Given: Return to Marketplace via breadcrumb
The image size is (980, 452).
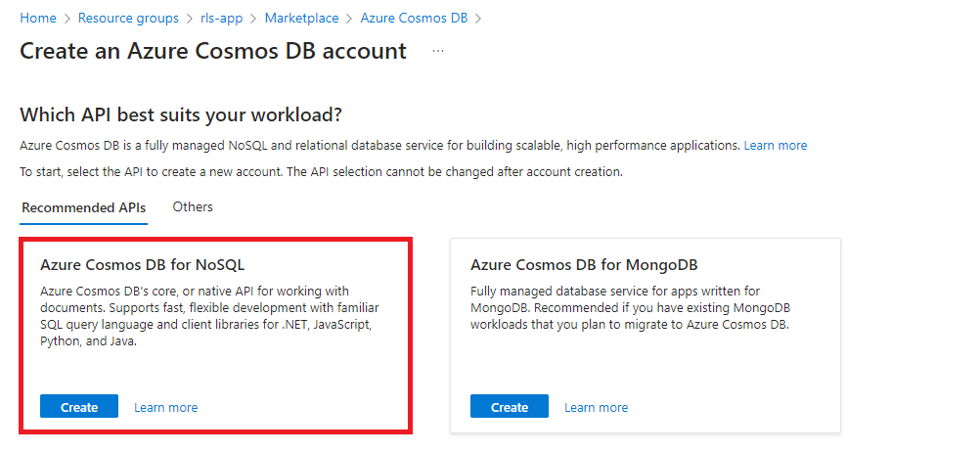Looking at the screenshot, I should click(301, 19).
